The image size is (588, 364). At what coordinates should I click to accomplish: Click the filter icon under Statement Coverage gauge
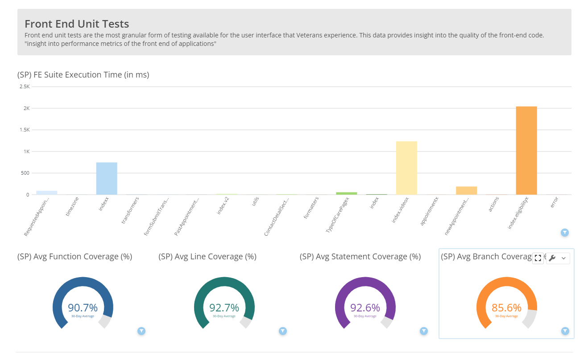[423, 331]
